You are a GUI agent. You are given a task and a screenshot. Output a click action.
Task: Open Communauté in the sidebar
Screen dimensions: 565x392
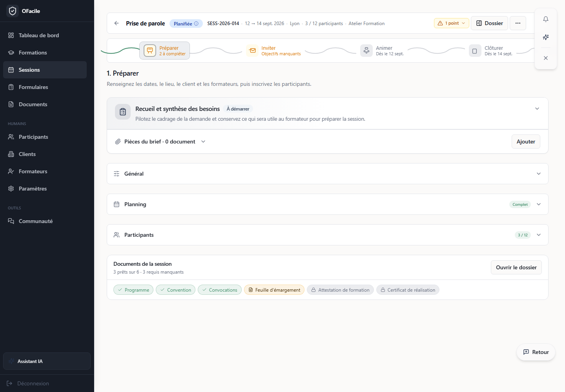tap(45, 221)
